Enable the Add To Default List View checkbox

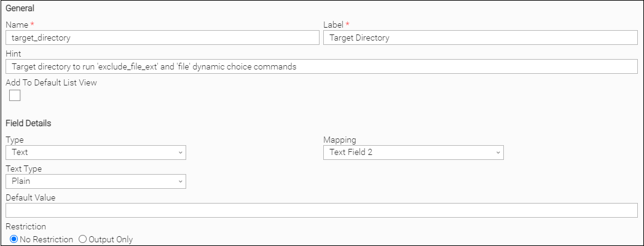pyautogui.click(x=15, y=95)
